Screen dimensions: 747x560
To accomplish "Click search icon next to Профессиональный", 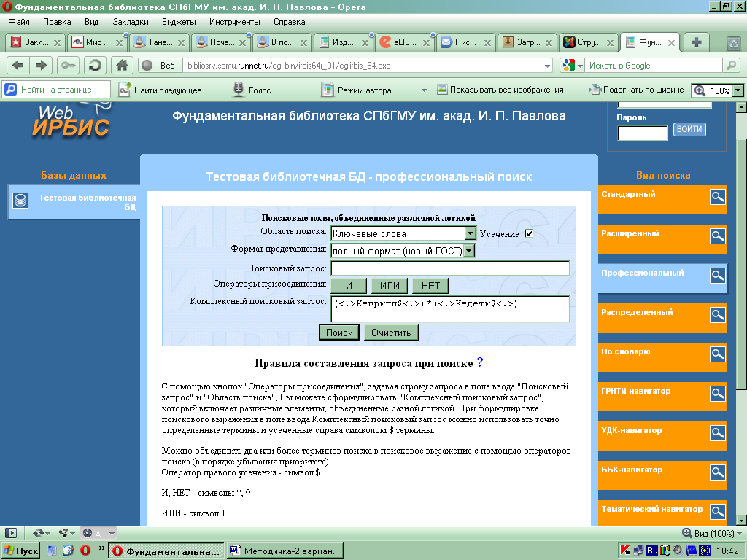I will [x=718, y=275].
